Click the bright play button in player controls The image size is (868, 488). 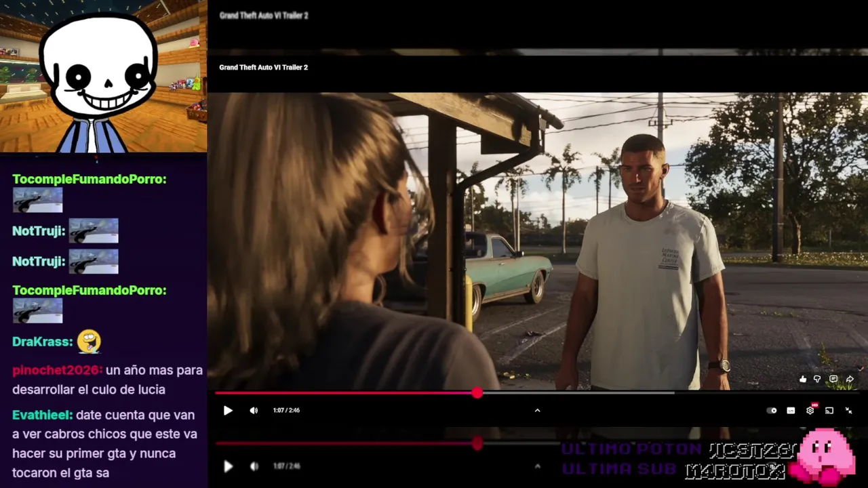pos(228,410)
